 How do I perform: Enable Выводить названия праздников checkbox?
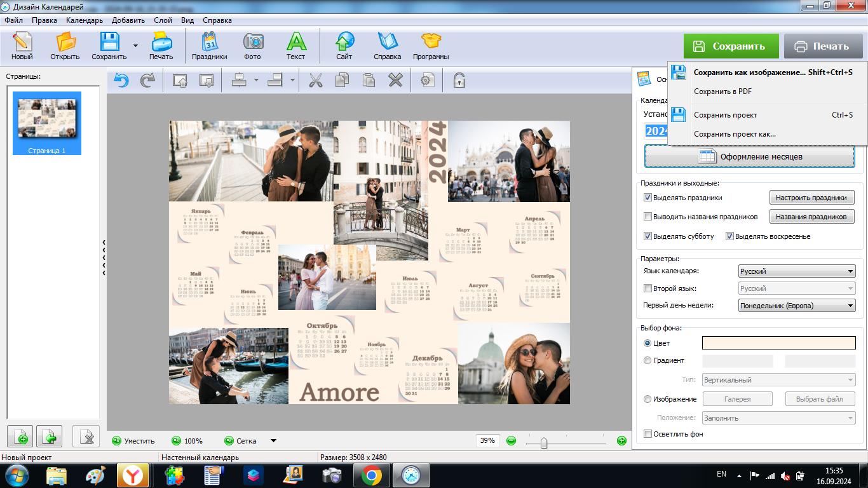point(648,217)
